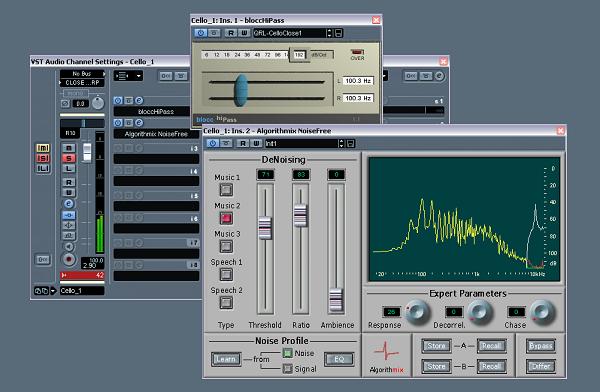This screenshot has width=600, height=392.
Task: Select Speech 2 denoising type
Action: (226, 303)
